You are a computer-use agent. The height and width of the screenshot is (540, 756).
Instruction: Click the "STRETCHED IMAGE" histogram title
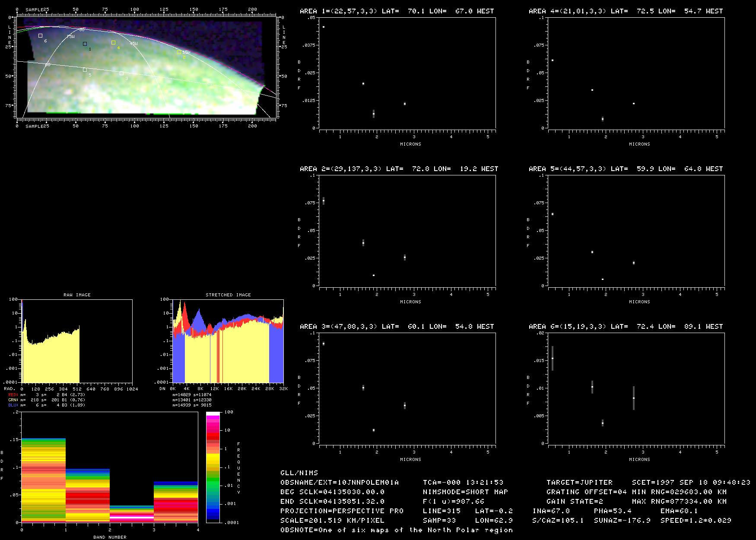coord(228,295)
